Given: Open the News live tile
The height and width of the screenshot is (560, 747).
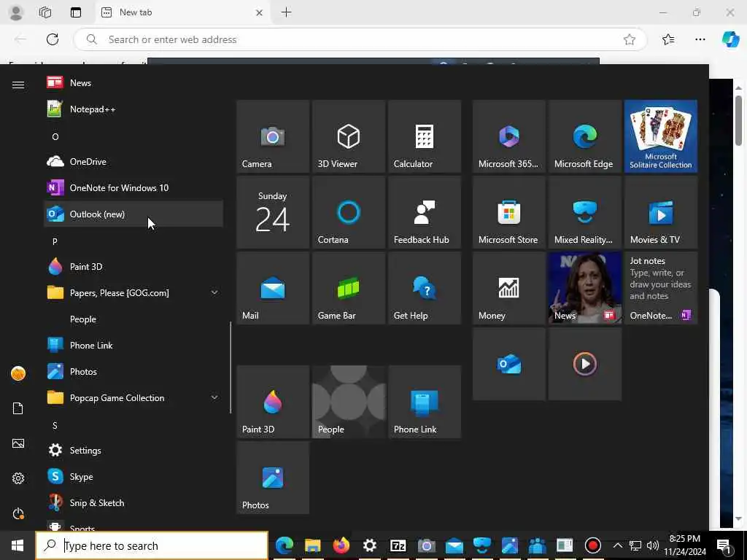Looking at the screenshot, I should [x=585, y=288].
